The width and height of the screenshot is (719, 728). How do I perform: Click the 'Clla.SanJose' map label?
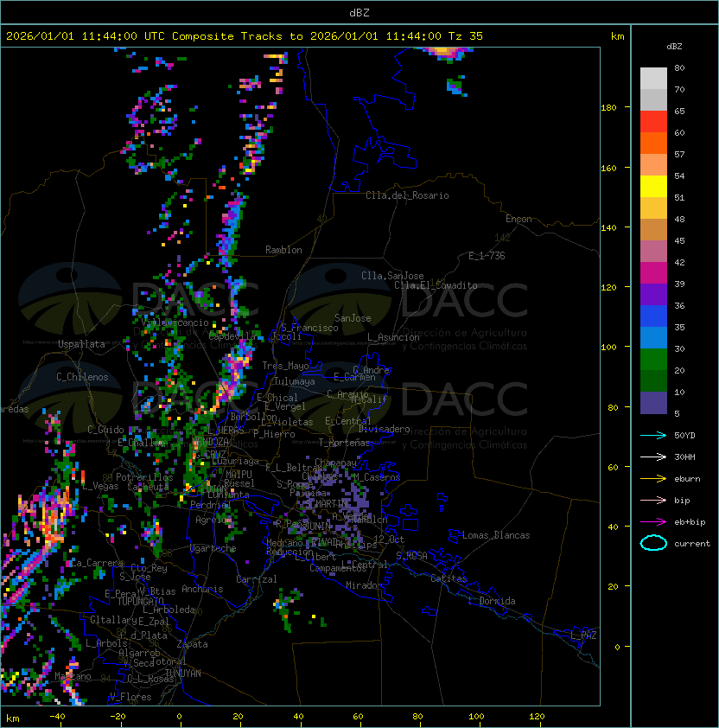coord(392,276)
